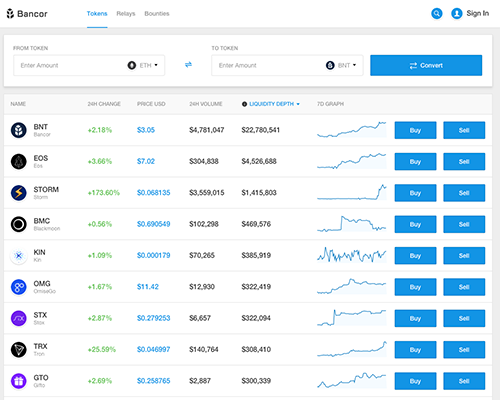Screen dimensions: 500x400
Task: Click the $22,780,541 liquidity value
Action: click(261, 130)
